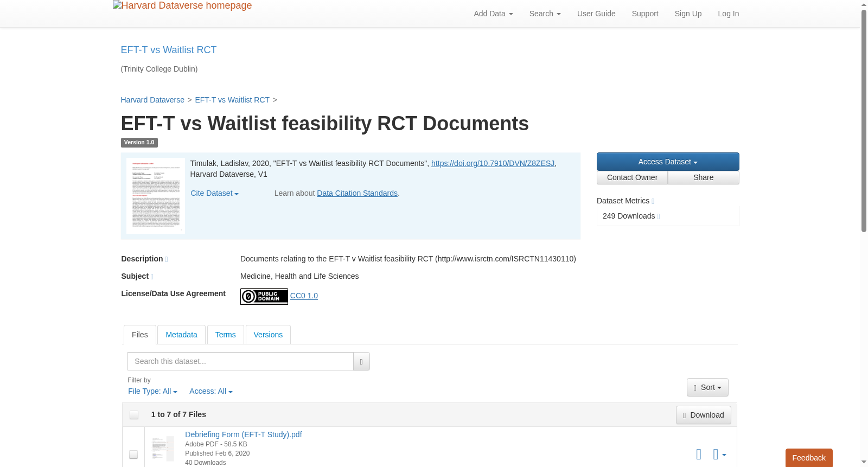
Task: Switch to the Versions tab
Action: click(268, 335)
